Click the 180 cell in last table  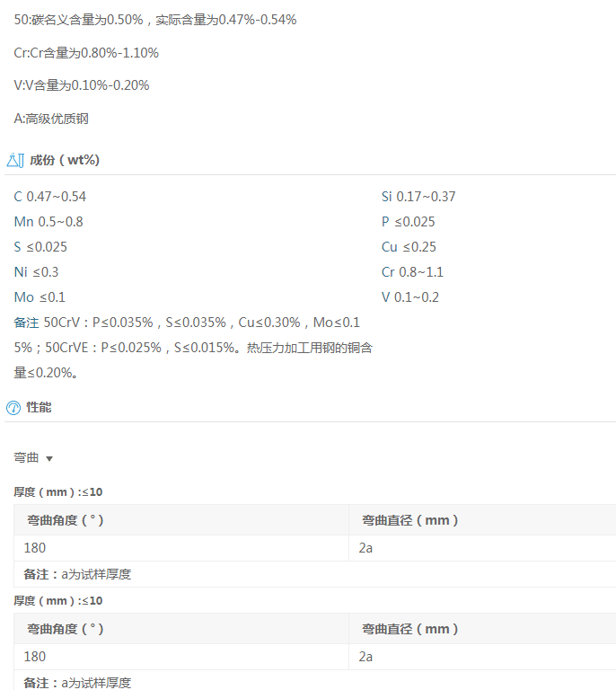click(35, 657)
